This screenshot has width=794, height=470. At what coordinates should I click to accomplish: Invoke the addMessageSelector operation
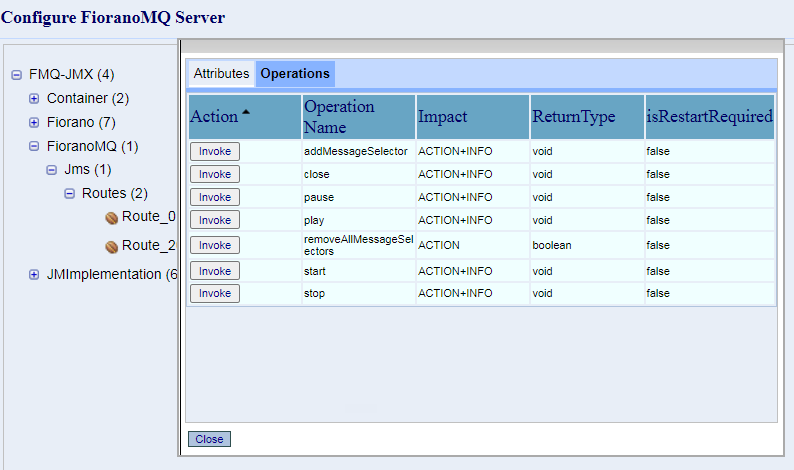(x=215, y=151)
